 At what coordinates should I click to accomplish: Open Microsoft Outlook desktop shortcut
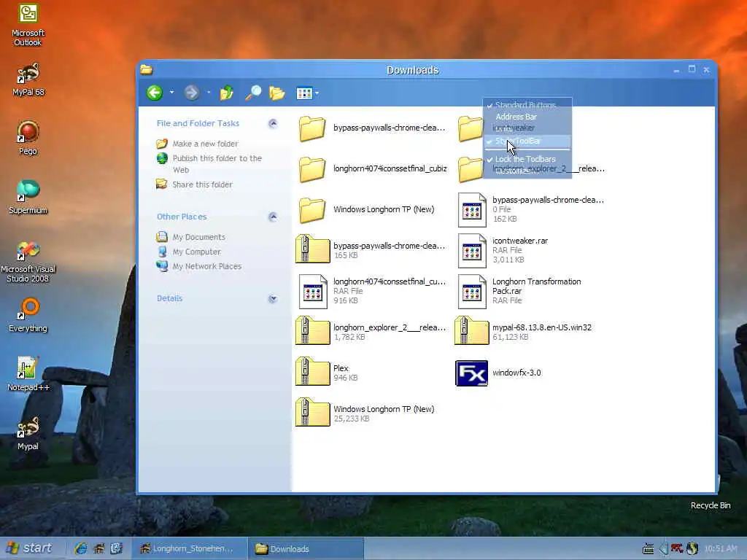(28, 24)
